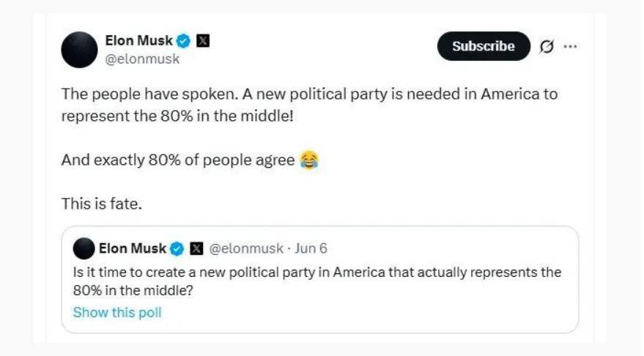Screen dimensions: 644x356
Task: Click the 'Elon Musk' name in the quoted post
Action: [x=132, y=249]
